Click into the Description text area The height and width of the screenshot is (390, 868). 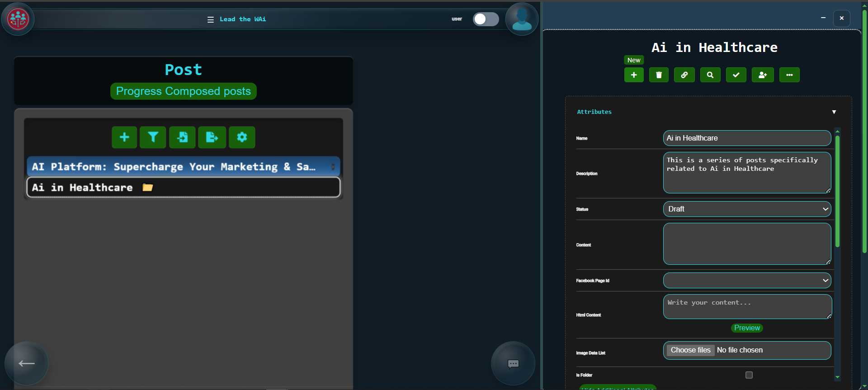[x=747, y=173]
